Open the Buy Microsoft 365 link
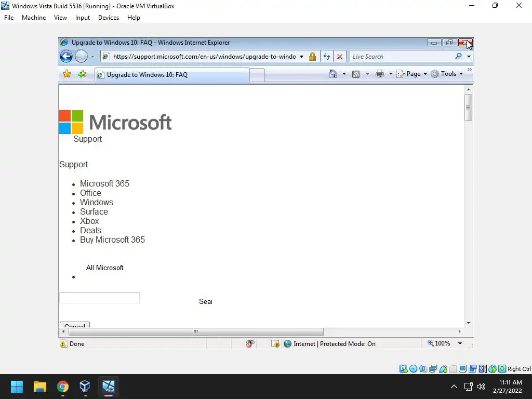This screenshot has height=399, width=532. point(112,240)
